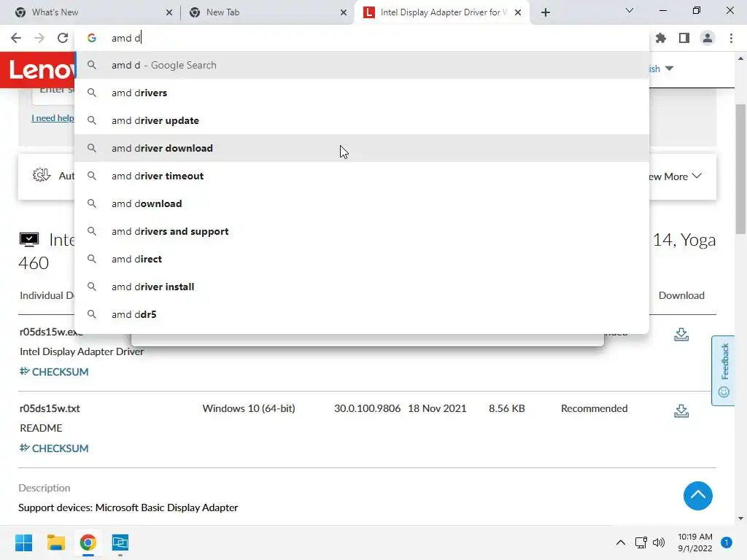Open Chrome three-dot menu
The image size is (747, 560).
click(x=731, y=38)
